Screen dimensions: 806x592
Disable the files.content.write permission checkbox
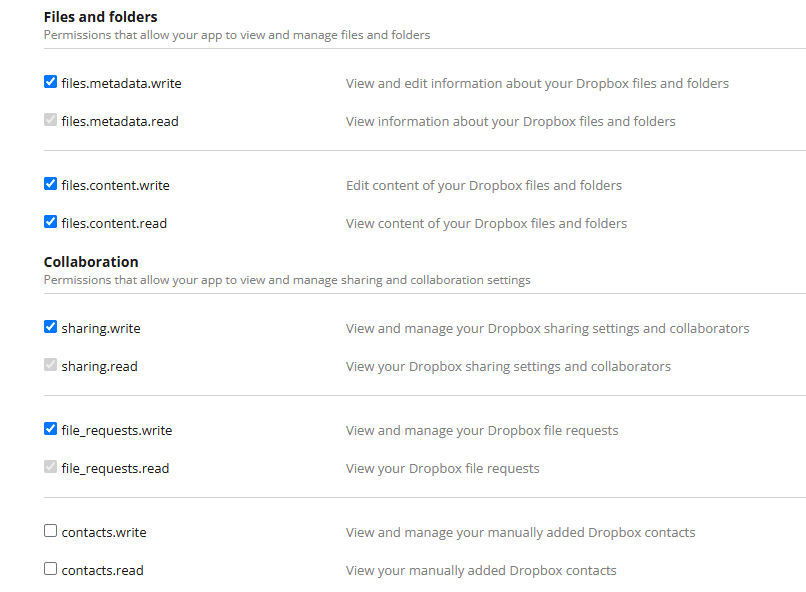click(x=51, y=184)
